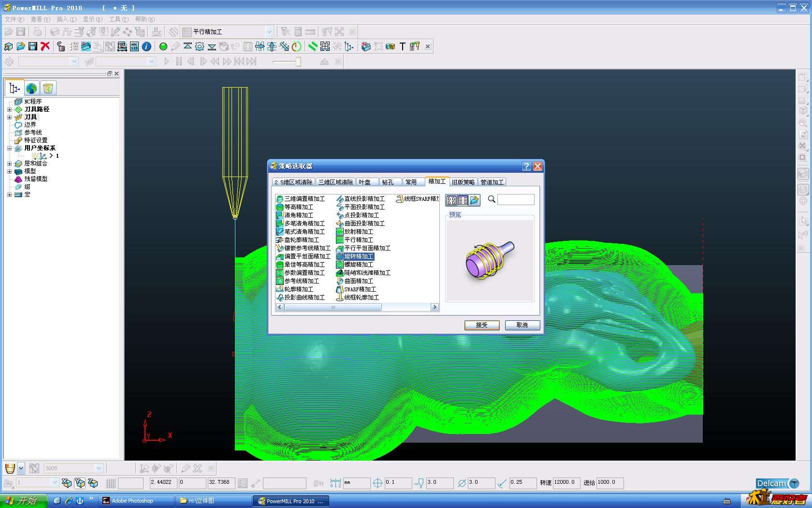Screen dimensions: 812x508
Task: Click right arrow of strategy list scrollbar
Action: pos(435,307)
